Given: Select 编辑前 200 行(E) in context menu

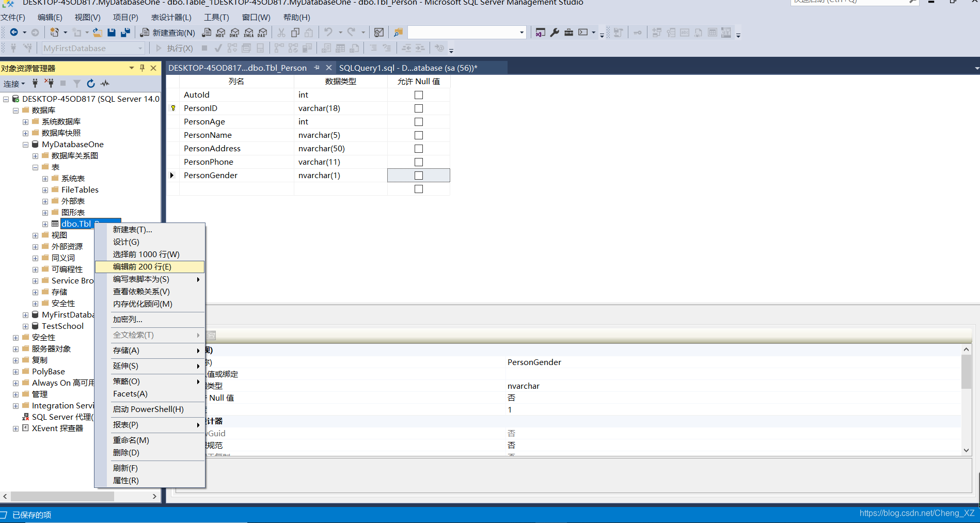Looking at the screenshot, I should pos(150,267).
